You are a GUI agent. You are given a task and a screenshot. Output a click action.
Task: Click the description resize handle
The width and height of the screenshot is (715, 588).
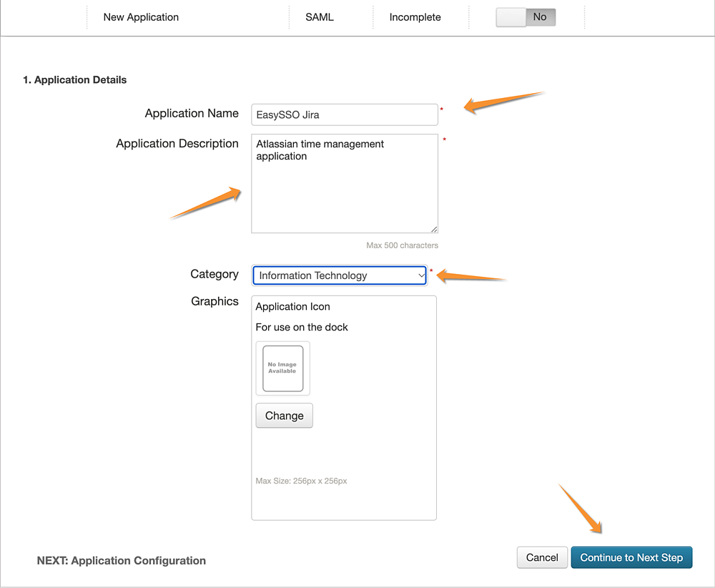[434, 230]
